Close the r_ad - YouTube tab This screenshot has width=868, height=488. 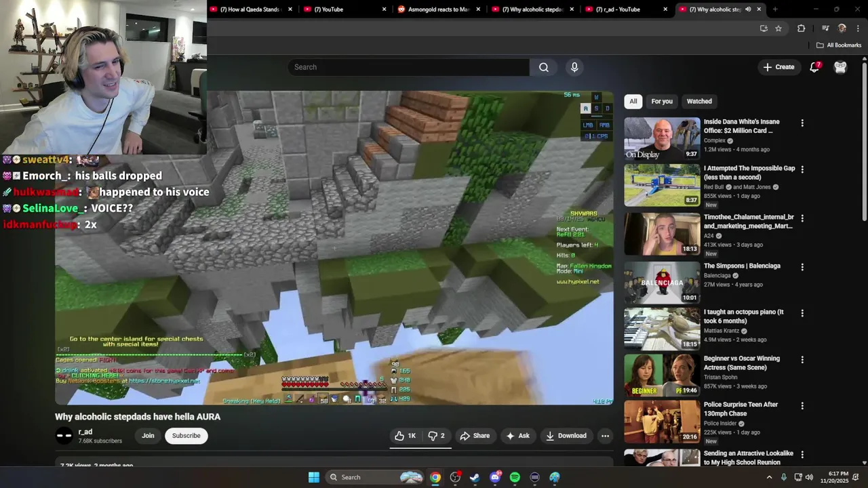coord(665,9)
